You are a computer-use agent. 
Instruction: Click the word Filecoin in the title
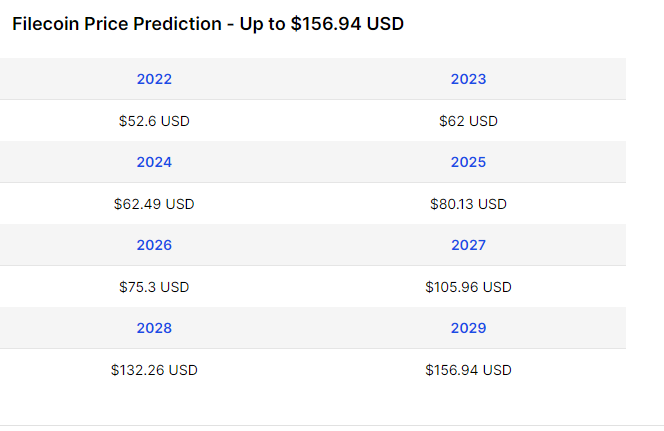point(45,23)
